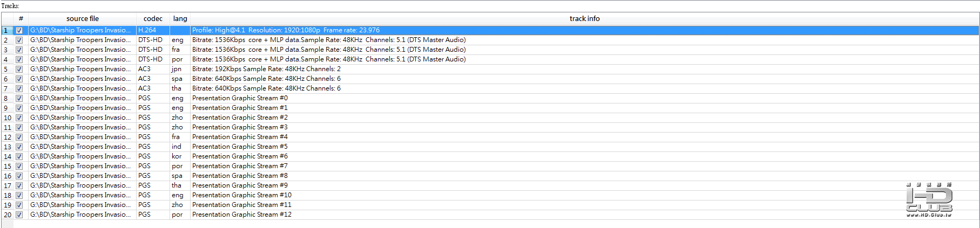The width and height of the screenshot is (980, 228).
Task: Click the HD Club logo watermark
Action: [929, 201]
